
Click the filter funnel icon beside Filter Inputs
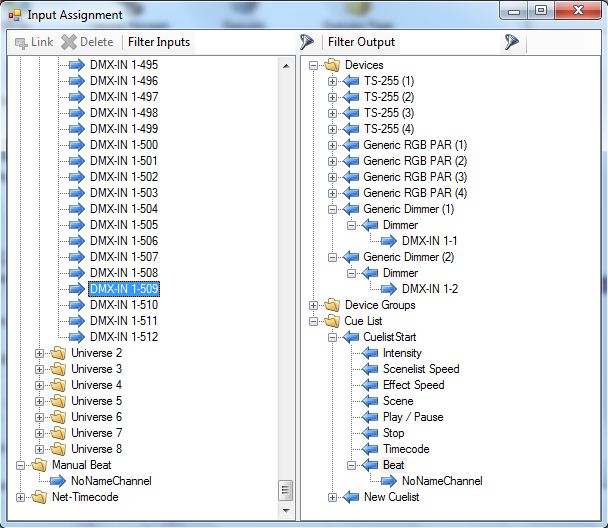(306, 42)
